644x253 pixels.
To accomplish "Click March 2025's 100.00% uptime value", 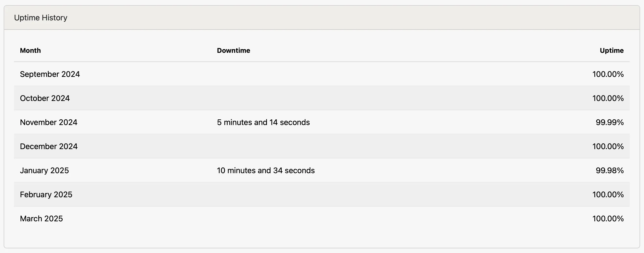I will coord(608,219).
